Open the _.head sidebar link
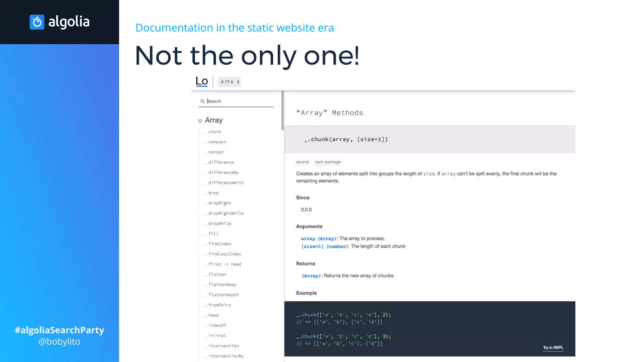The width and height of the screenshot is (644, 362). coord(211,315)
